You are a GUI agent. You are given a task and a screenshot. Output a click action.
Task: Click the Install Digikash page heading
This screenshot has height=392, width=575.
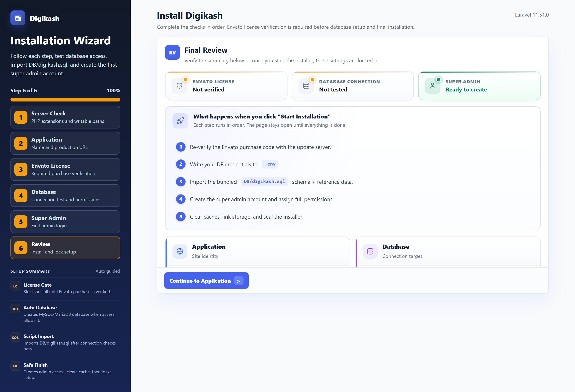tap(190, 16)
